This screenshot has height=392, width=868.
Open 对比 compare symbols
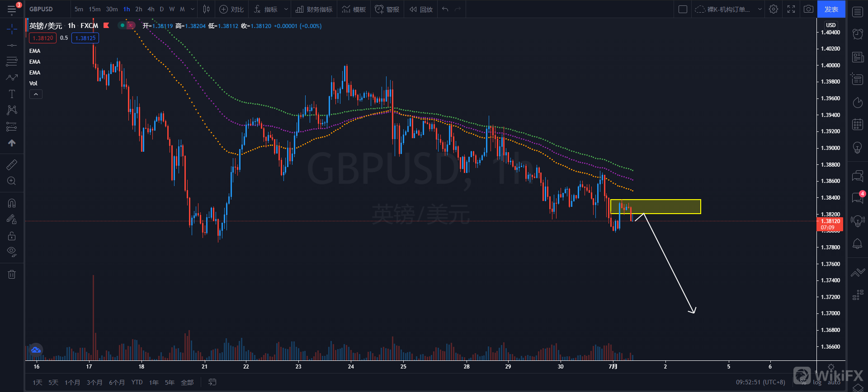[x=231, y=9]
